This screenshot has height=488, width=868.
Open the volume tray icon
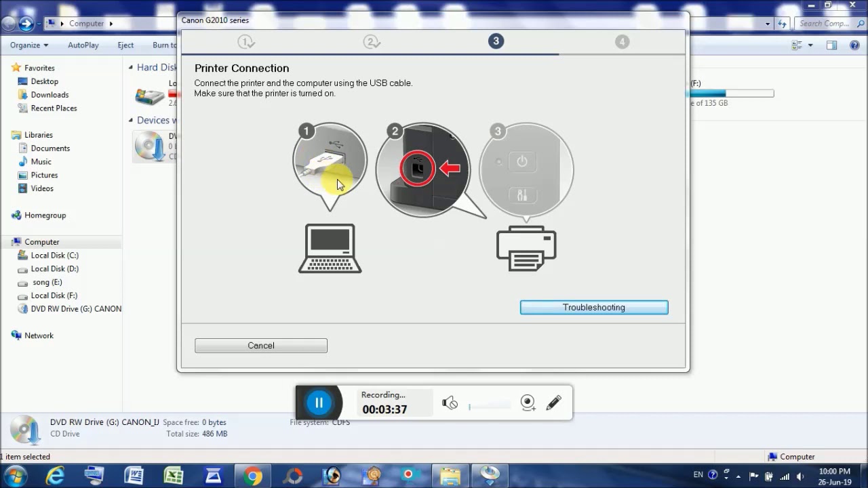click(x=800, y=475)
